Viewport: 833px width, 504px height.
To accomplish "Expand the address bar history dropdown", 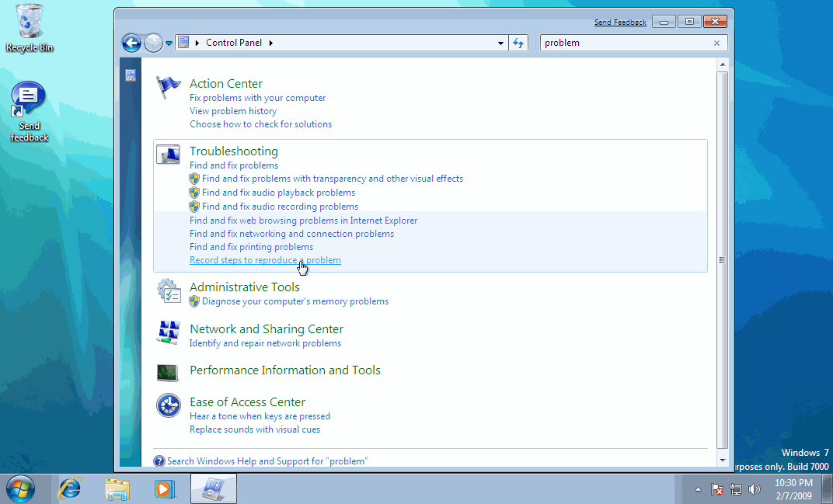I will 500,43.
